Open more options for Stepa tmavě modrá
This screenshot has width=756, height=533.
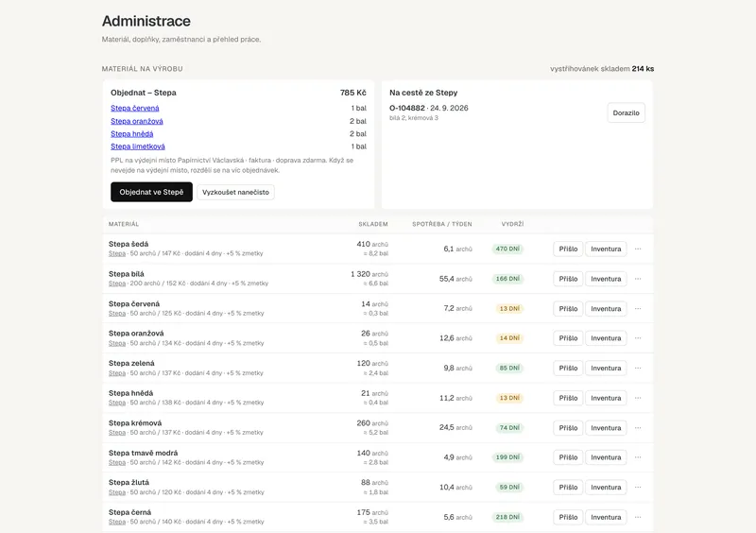click(638, 457)
